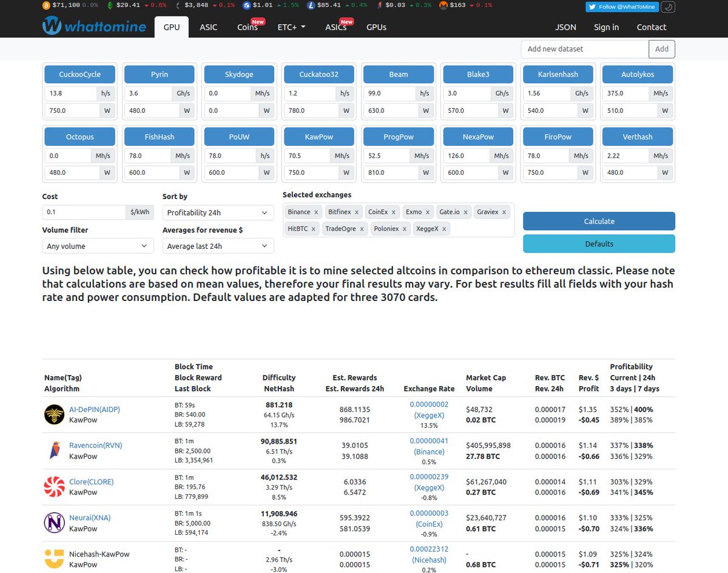Open the Contact page
The height and width of the screenshot is (573, 728).
click(652, 27)
